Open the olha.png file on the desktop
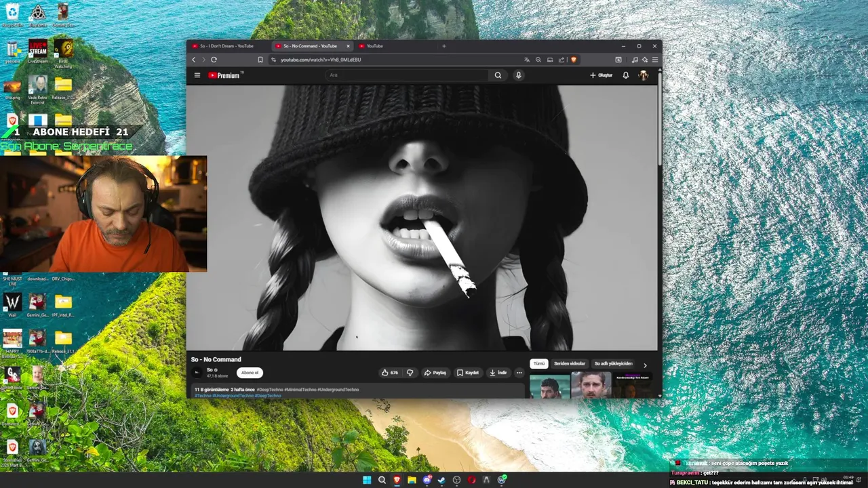Viewport: 868px width, 488px height. [12, 88]
